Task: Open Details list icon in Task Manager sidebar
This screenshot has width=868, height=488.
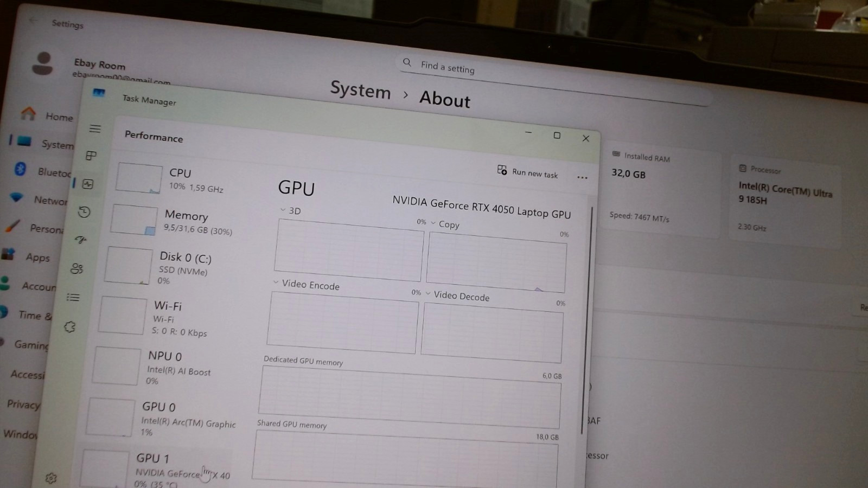Action: tap(73, 297)
